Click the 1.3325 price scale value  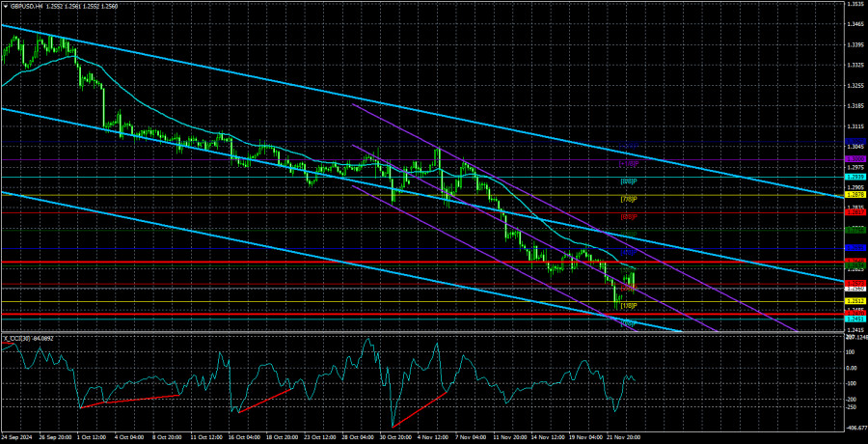click(x=854, y=66)
